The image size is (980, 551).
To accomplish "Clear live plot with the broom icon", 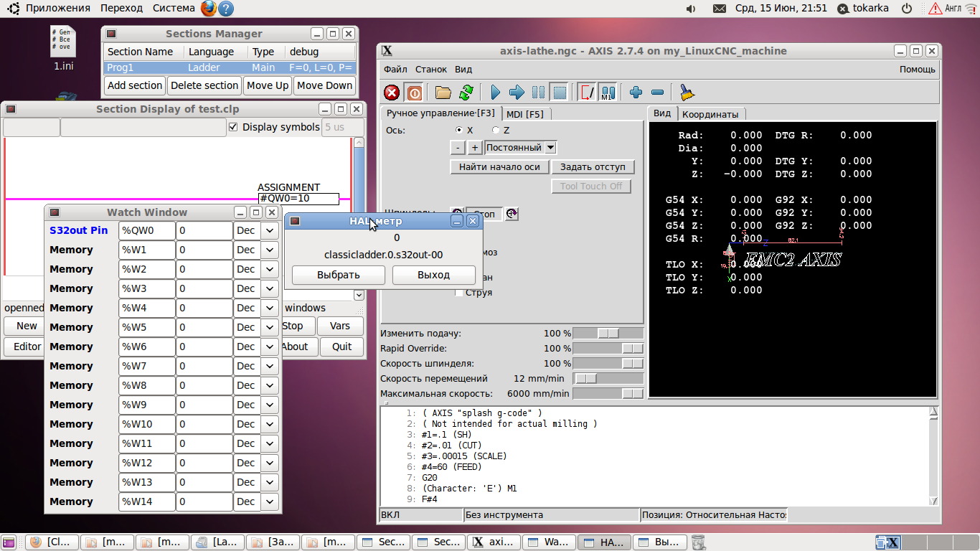I will (687, 93).
